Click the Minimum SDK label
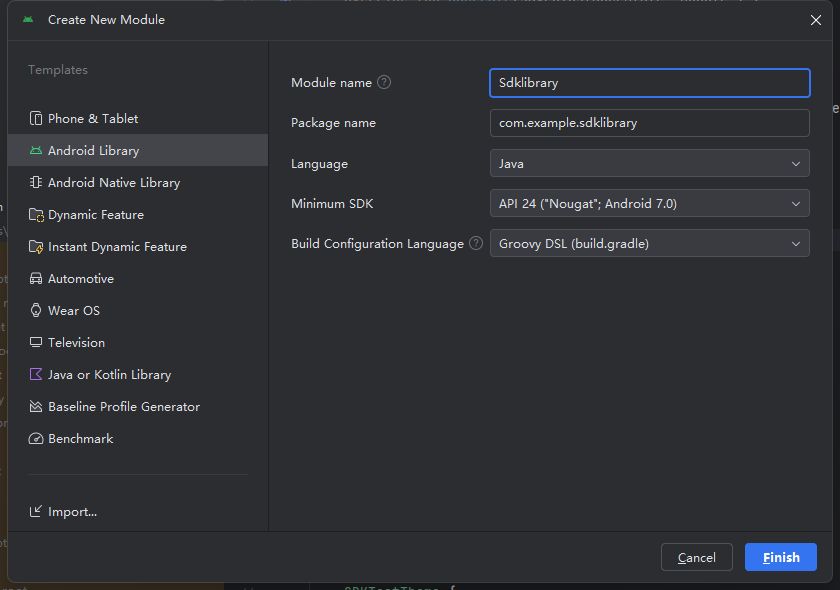 pos(332,204)
